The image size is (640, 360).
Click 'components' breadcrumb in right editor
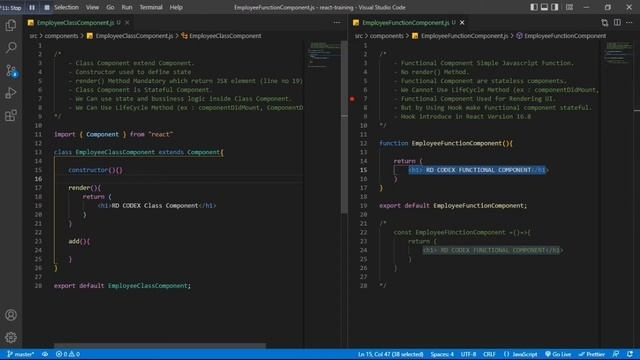[x=386, y=36]
